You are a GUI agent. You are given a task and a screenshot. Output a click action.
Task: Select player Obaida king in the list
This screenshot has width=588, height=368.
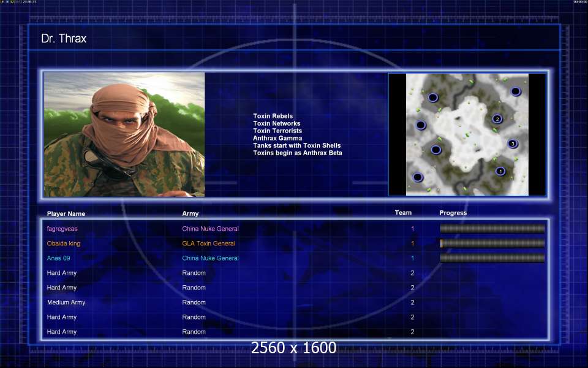(63, 243)
